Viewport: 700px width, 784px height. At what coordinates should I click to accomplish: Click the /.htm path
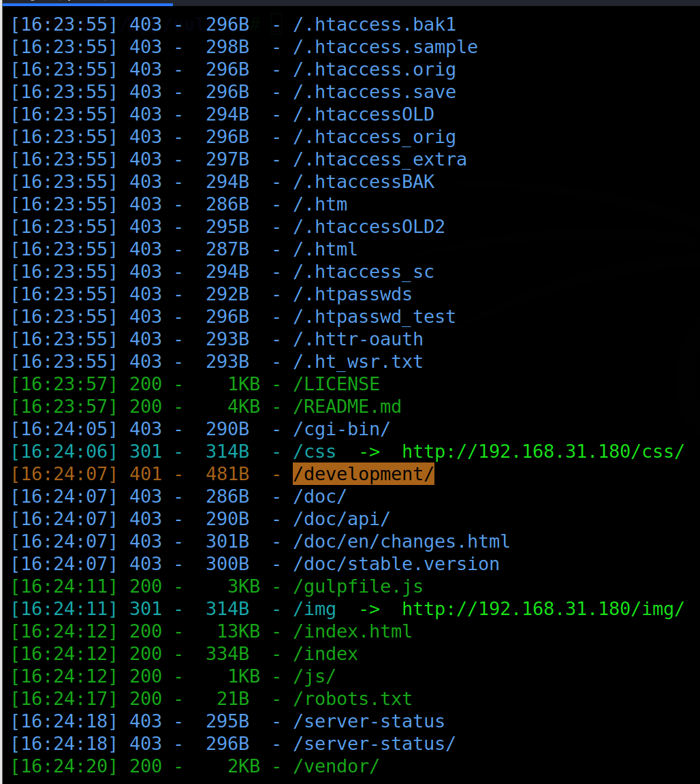[320, 204]
